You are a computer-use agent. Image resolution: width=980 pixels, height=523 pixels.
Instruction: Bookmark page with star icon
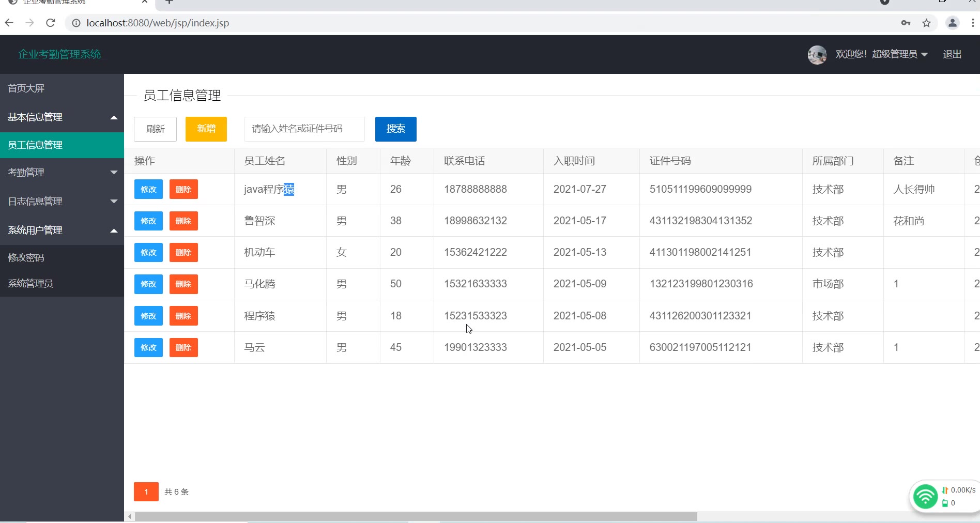(926, 23)
